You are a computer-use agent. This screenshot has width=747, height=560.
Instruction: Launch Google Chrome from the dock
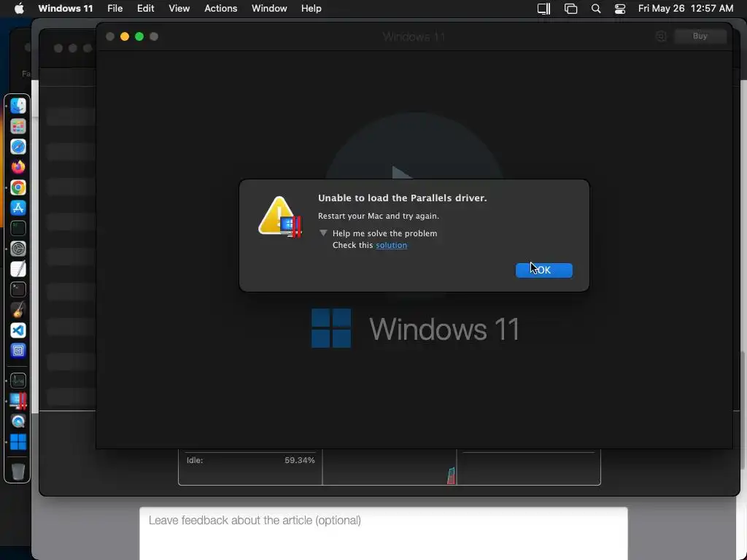(x=18, y=187)
